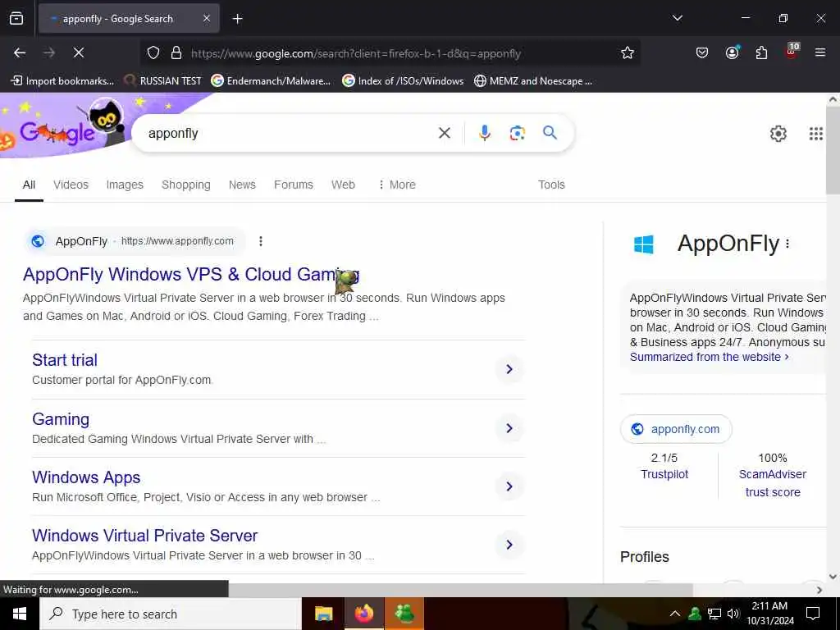
Task: Switch to the Forums tab
Action: (x=294, y=185)
